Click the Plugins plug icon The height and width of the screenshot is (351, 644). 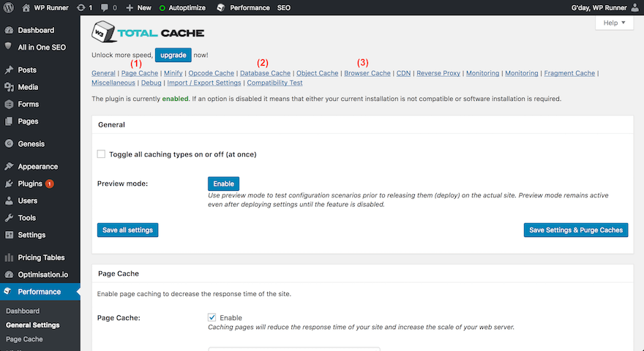(9, 184)
